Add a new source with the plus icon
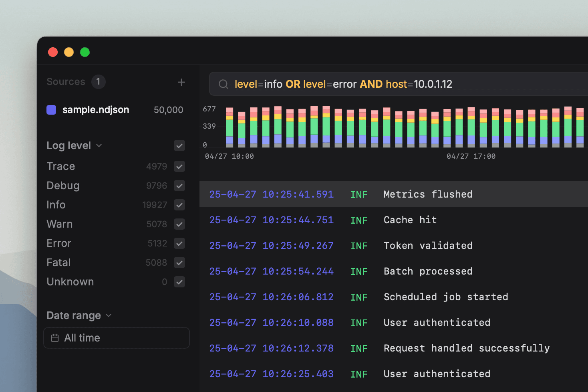Viewport: 588px width, 392px height. [181, 82]
